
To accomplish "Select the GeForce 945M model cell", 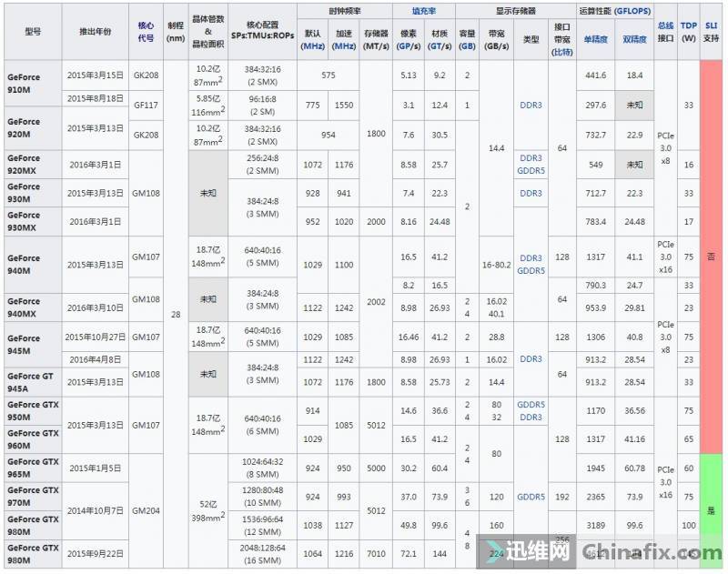I will pos(33,345).
